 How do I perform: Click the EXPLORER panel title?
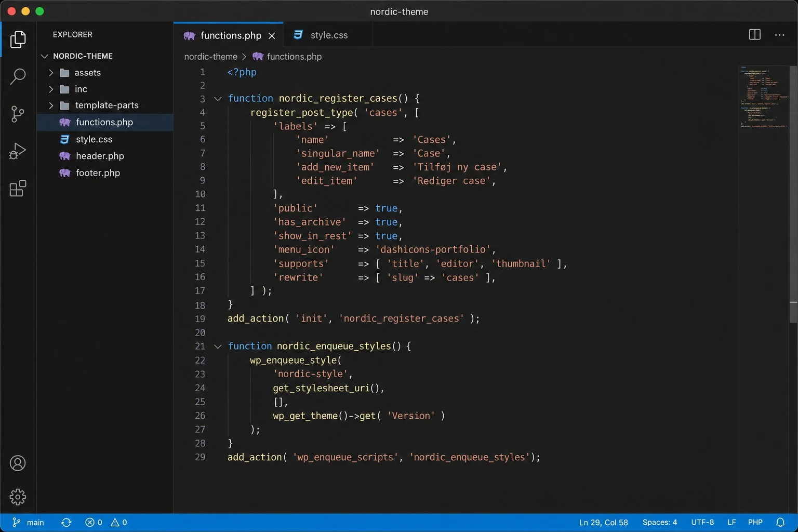point(73,35)
